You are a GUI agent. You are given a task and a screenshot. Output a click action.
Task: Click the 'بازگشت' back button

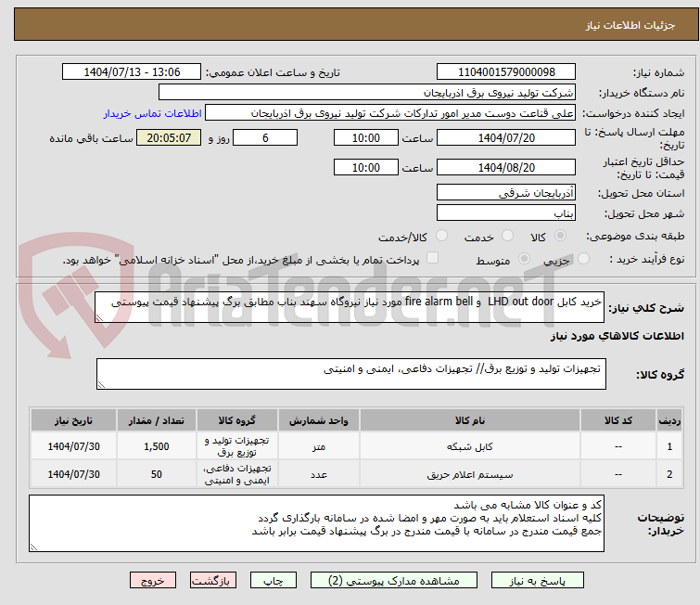214,581
